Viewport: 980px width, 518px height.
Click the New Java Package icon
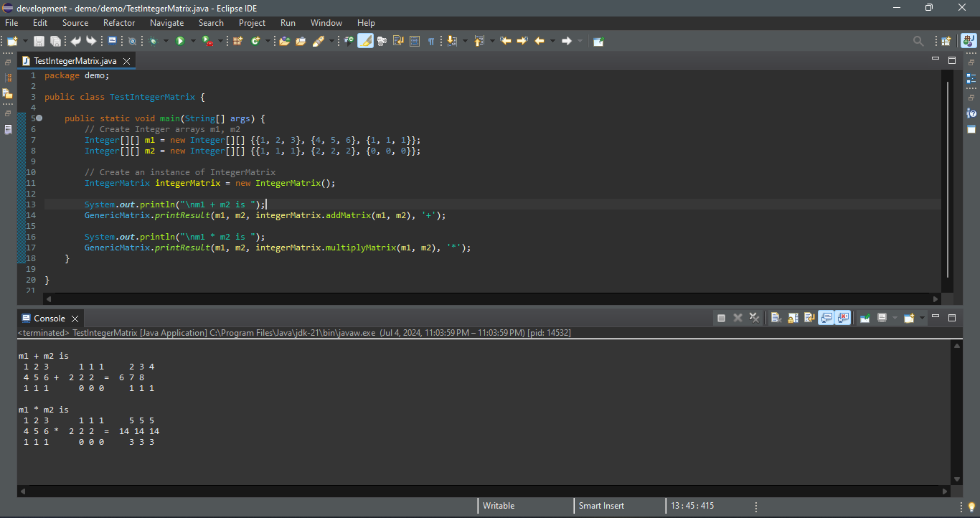click(237, 41)
